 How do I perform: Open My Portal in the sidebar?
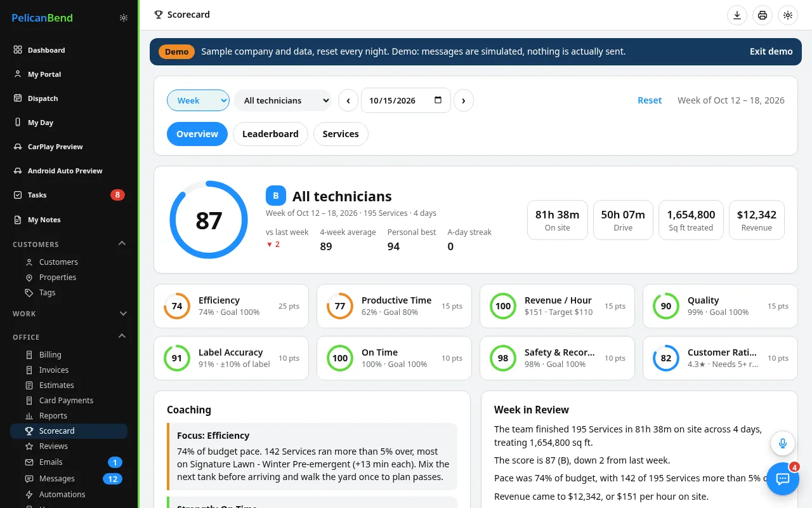pyautogui.click(x=69, y=74)
